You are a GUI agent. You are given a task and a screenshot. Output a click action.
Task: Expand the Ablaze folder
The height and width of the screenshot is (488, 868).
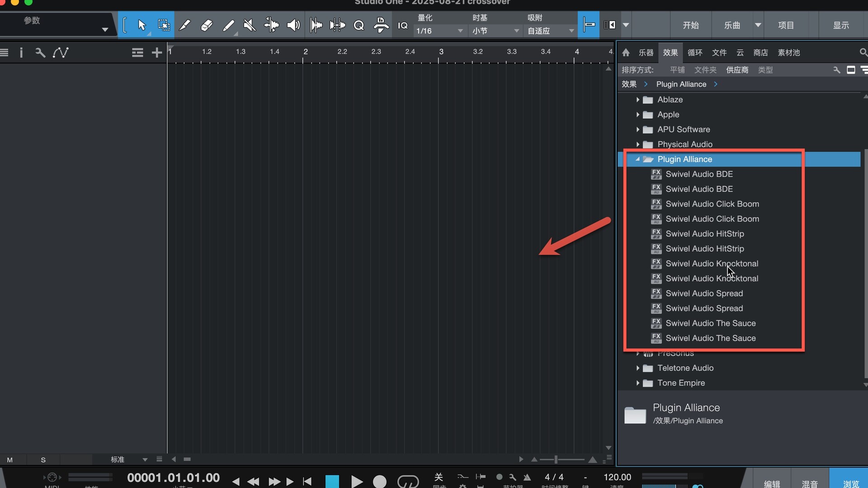(637, 99)
